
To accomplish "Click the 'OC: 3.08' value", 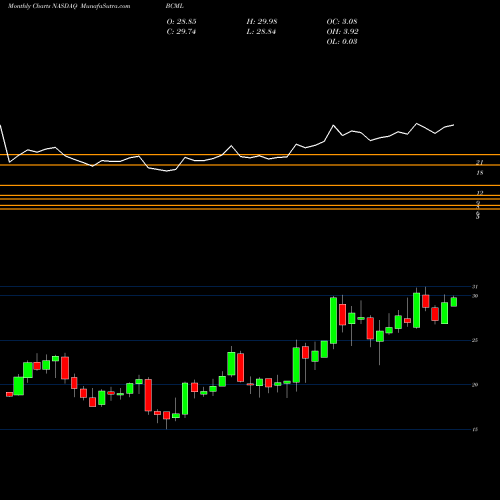I will [x=342, y=22].
